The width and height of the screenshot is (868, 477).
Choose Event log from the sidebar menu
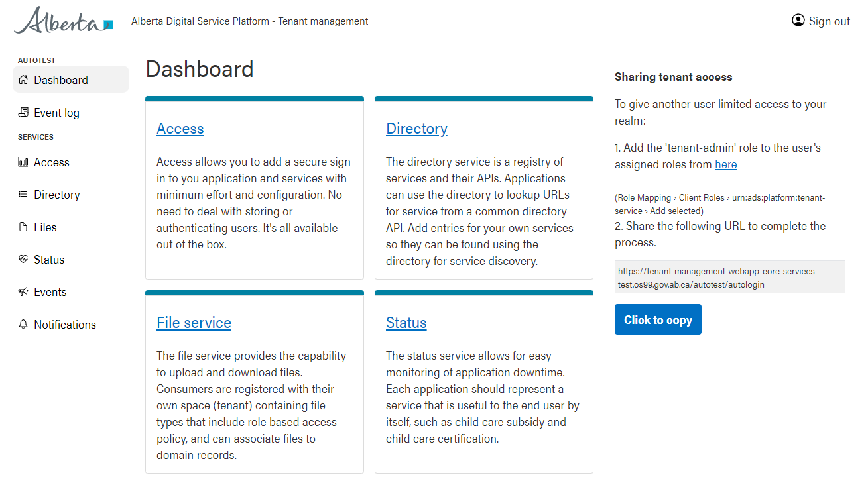pyautogui.click(x=56, y=112)
